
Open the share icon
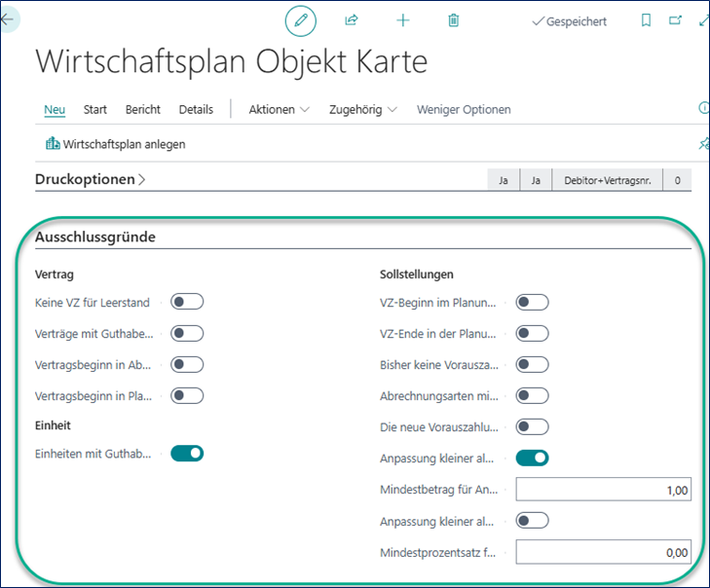pyautogui.click(x=352, y=20)
